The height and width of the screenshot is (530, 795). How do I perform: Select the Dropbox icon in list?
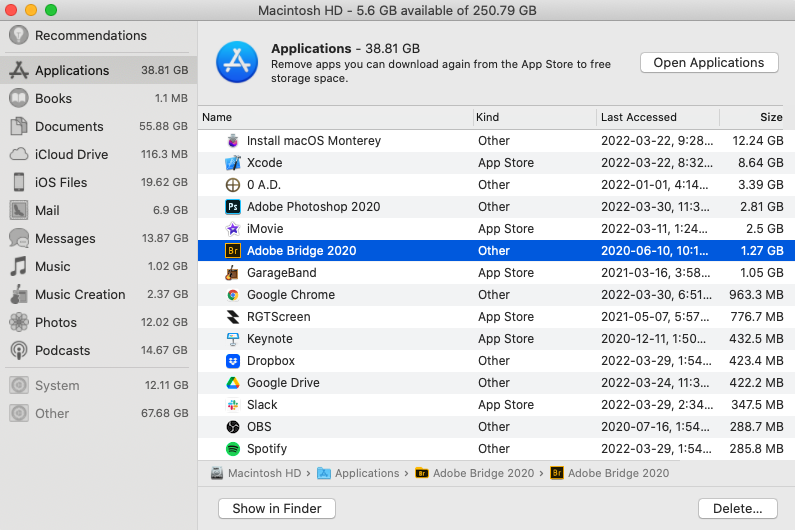(232, 361)
